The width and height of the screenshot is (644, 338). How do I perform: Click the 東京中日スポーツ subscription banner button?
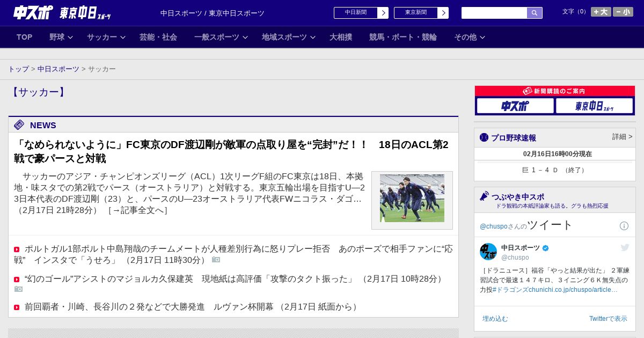(x=595, y=106)
